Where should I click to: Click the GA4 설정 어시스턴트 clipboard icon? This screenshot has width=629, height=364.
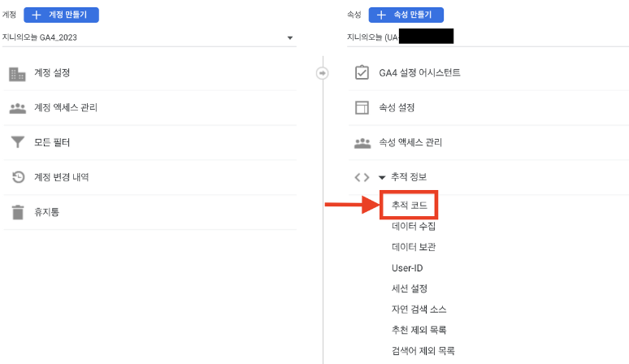pyautogui.click(x=362, y=72)
